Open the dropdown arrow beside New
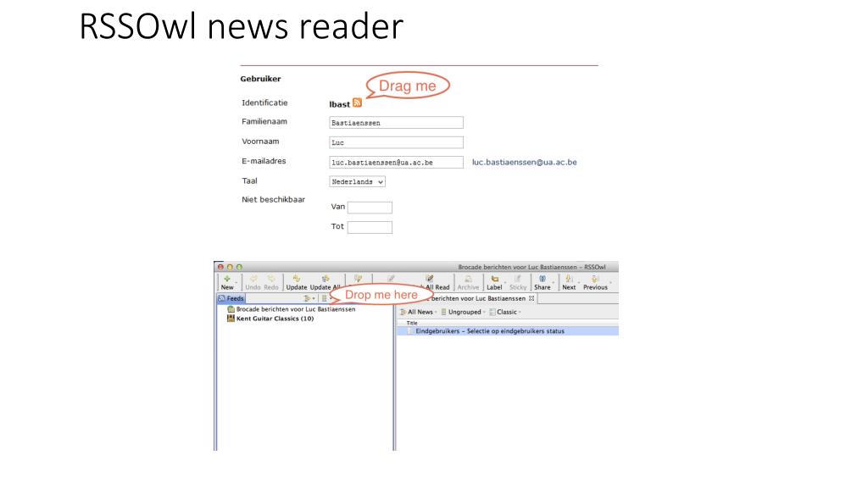 pos(236,283)
